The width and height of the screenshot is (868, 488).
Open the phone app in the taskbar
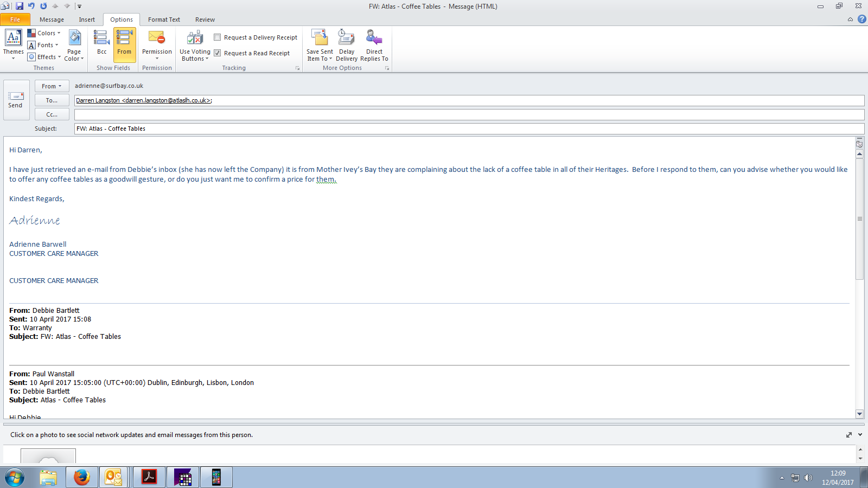click(216, 477)
